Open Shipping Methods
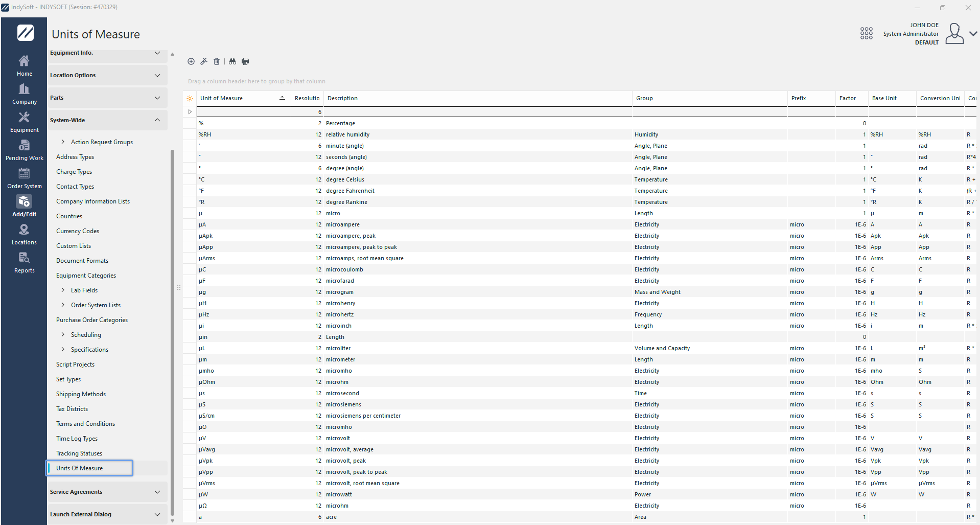The height and width of the screenshot is (525, 980). click(x=81, y=394)
